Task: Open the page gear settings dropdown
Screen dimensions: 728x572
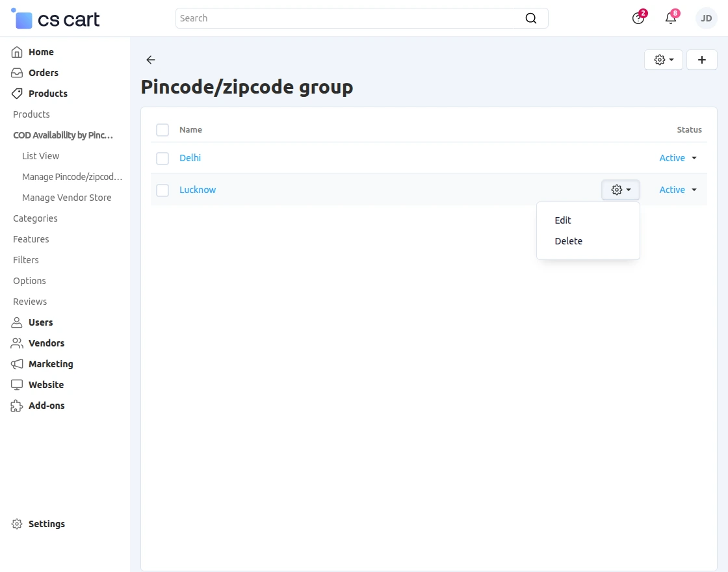Action: click(663, 59)
